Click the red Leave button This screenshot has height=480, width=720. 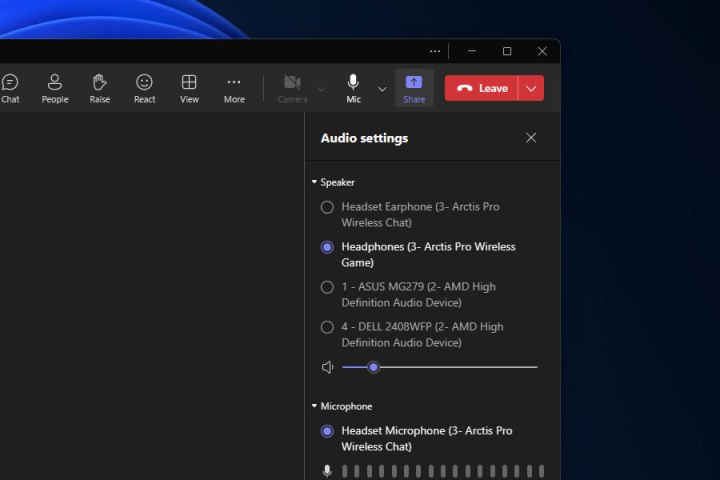[481, 88]
